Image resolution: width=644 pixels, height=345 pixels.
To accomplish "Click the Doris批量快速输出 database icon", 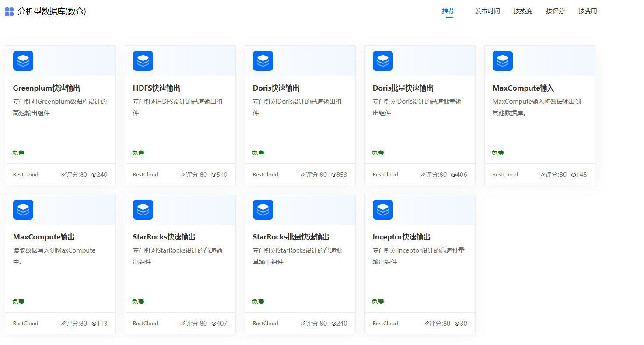I will tap(383, 61).
